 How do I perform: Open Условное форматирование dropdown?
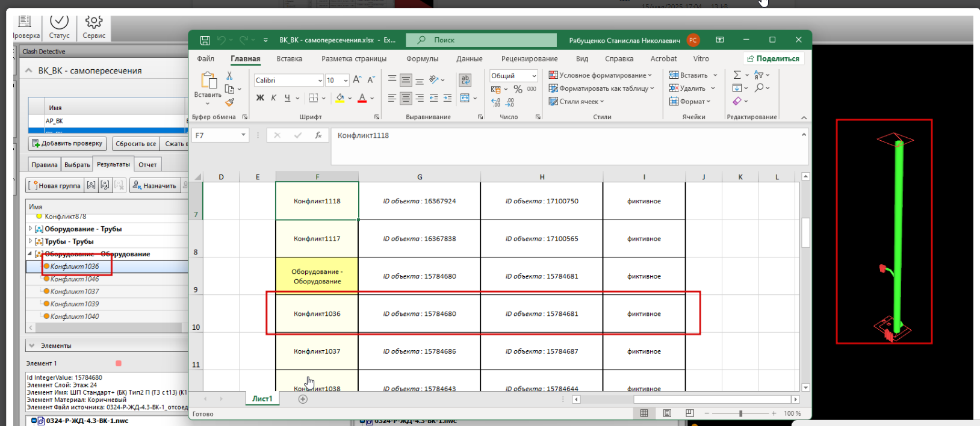600,75
